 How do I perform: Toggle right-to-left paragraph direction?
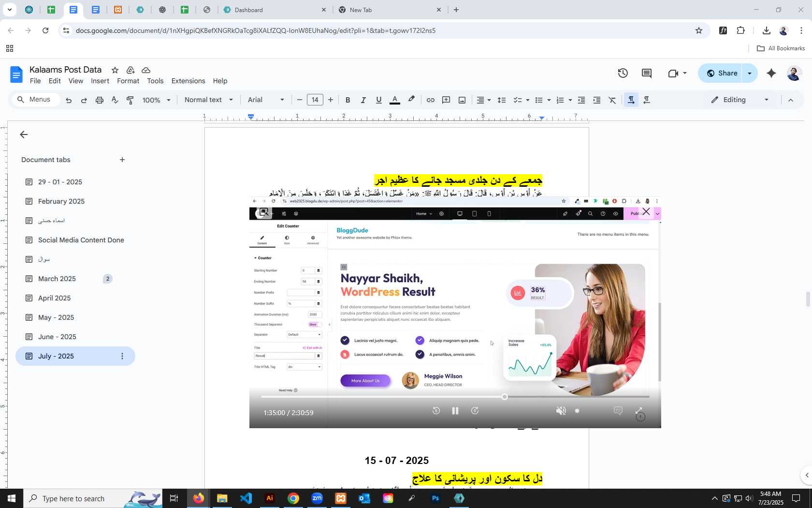click(x=647, y=100)
